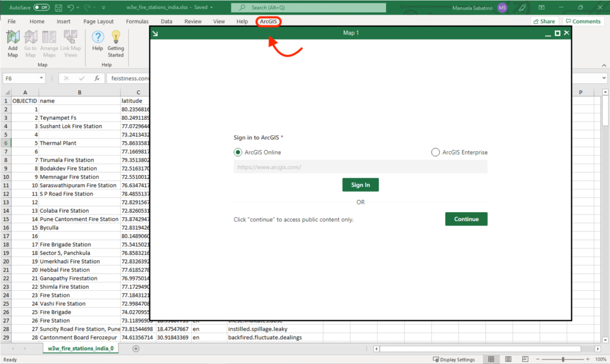Click the Save icon in title bar
The width and height of the screenshot is (610, 364).
58,7
